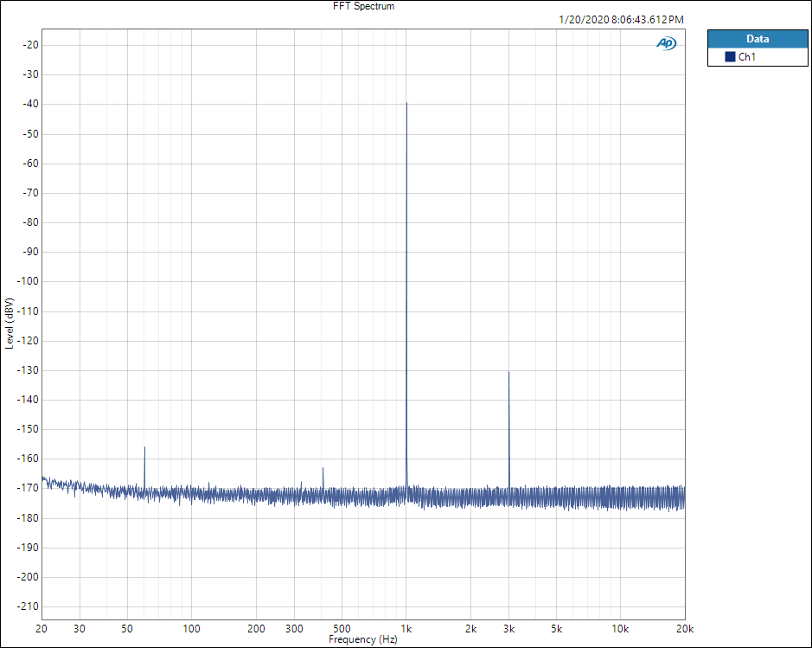Select the Ch1 legend entry
This screenshot has width=812, height=648.
point(758,57)
